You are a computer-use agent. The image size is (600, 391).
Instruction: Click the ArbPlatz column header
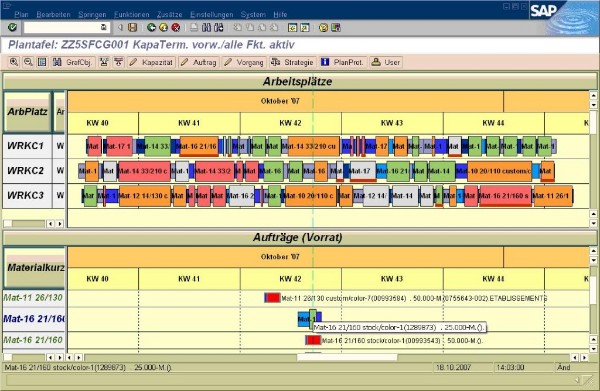click(x=27, y=112)
